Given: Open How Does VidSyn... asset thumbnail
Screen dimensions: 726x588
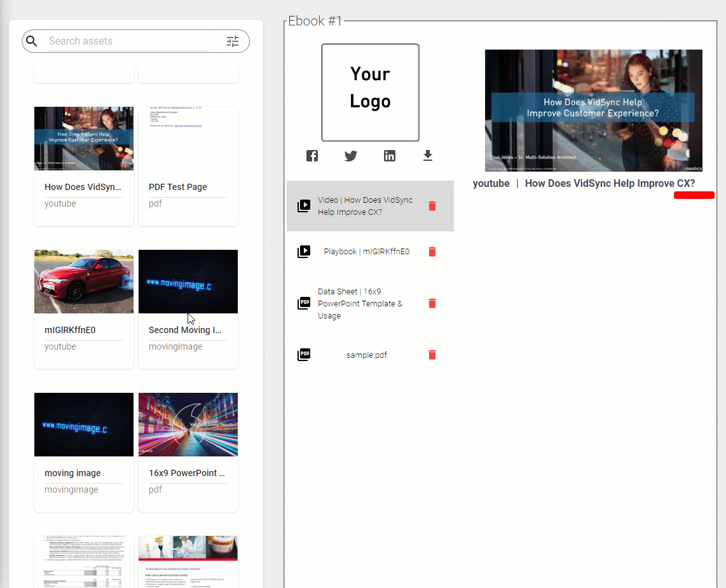Looking at the screenshot, I should [84, 139].
